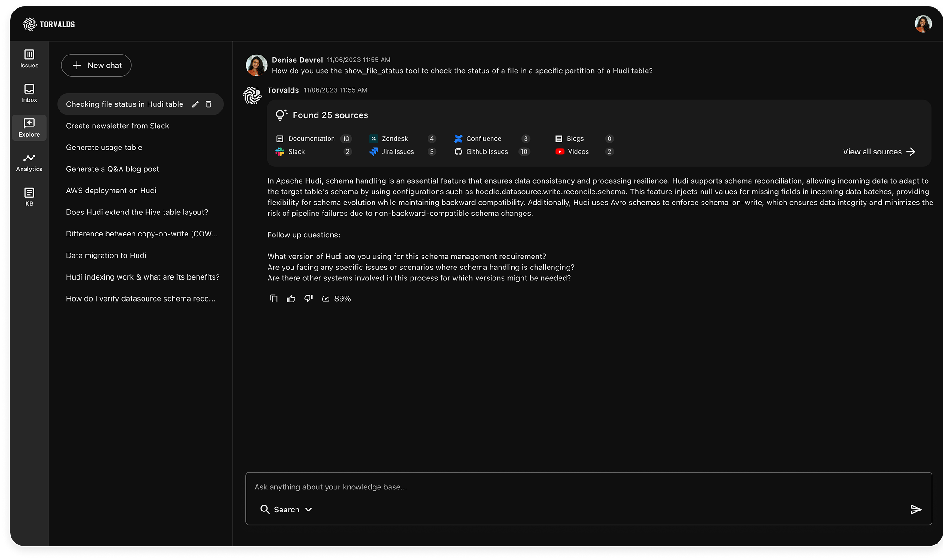943x560 pixels.
Task: Click pencil icon to rename the chat
Action: click(x=195, y=104)
